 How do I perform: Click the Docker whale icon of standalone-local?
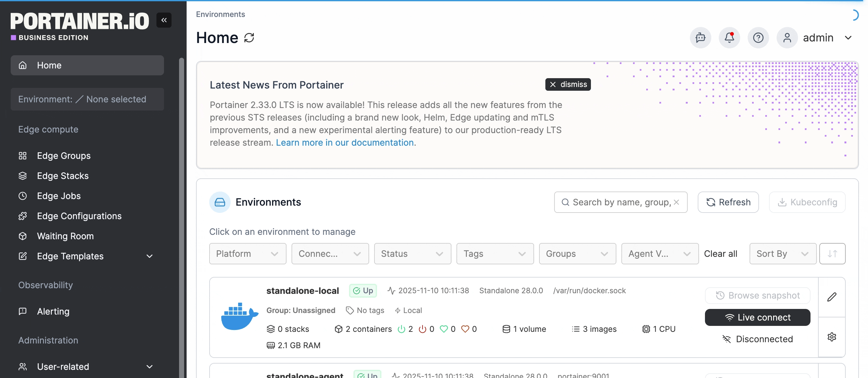pyautogui.click(x=239, y=316)
